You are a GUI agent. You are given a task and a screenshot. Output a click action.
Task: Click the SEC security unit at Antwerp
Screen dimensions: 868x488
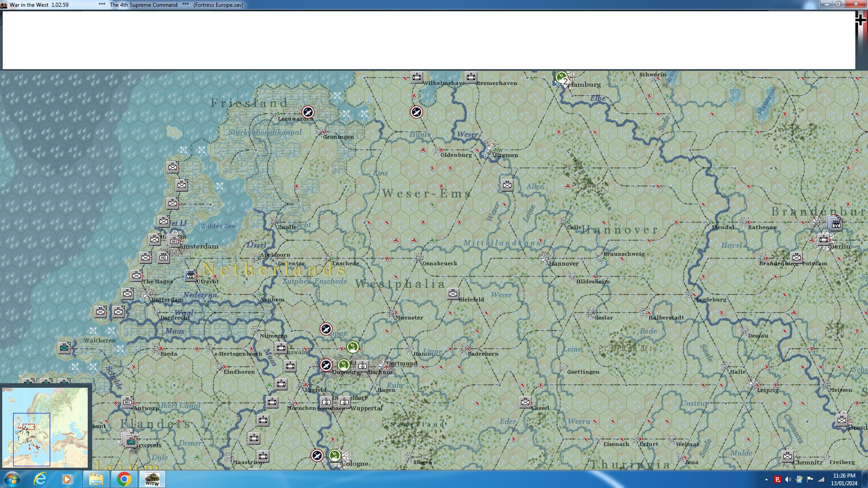coord(127,402)
